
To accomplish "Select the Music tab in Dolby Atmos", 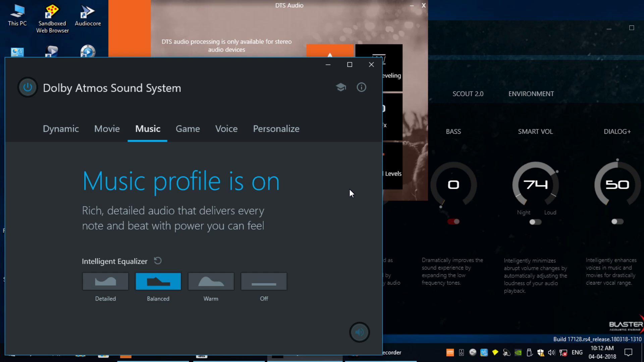I will [147, 128].
